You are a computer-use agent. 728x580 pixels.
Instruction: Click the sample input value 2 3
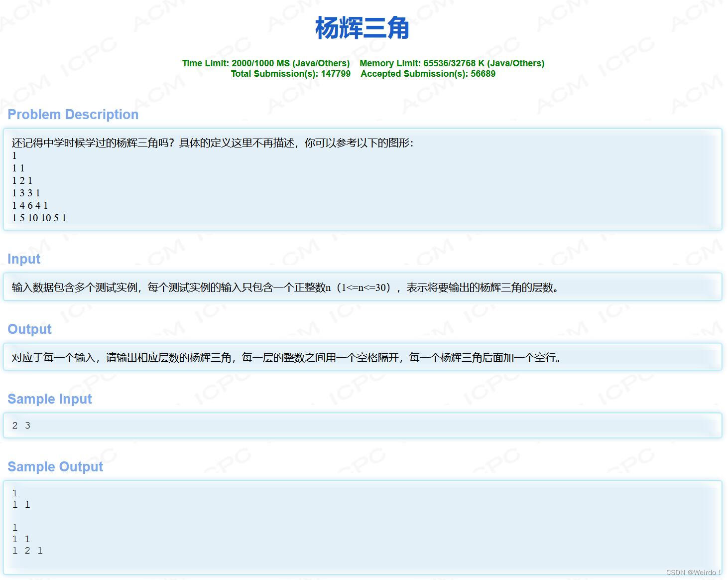pos(21,425)
